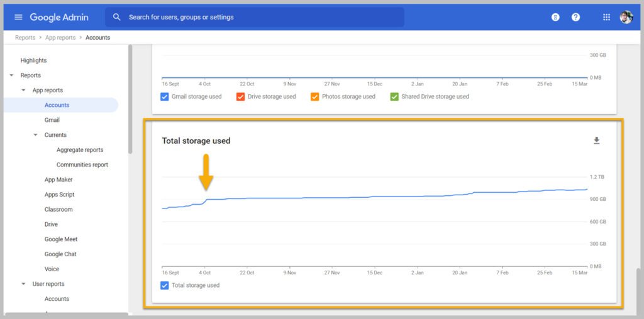The image size is (644, 319).
Task: Toggle Photos storage used checkbox
Action: (314, 97)
